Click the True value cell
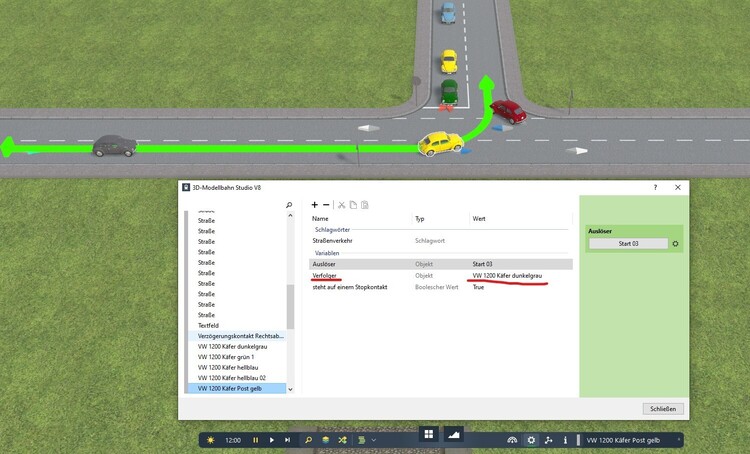This screenshot has width=750, height=454. (x=478, y=287)
